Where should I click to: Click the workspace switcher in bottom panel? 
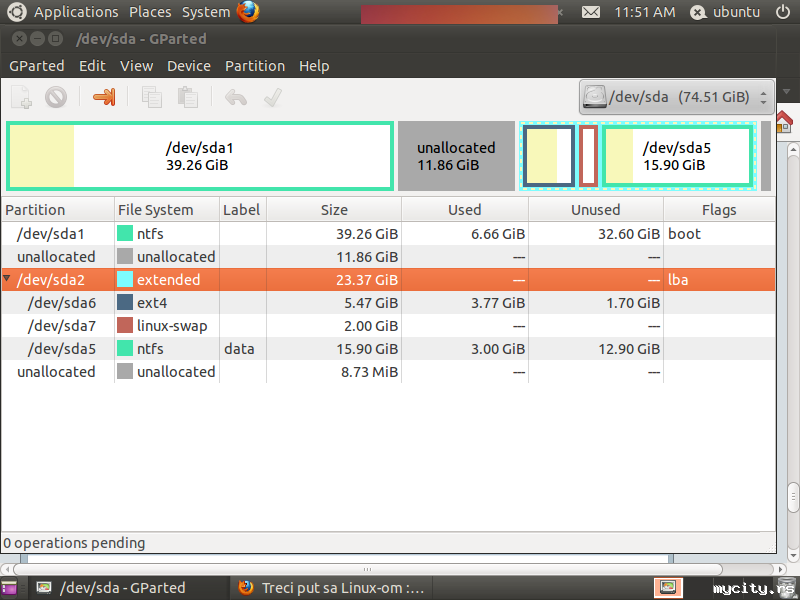tap(668, 587)
